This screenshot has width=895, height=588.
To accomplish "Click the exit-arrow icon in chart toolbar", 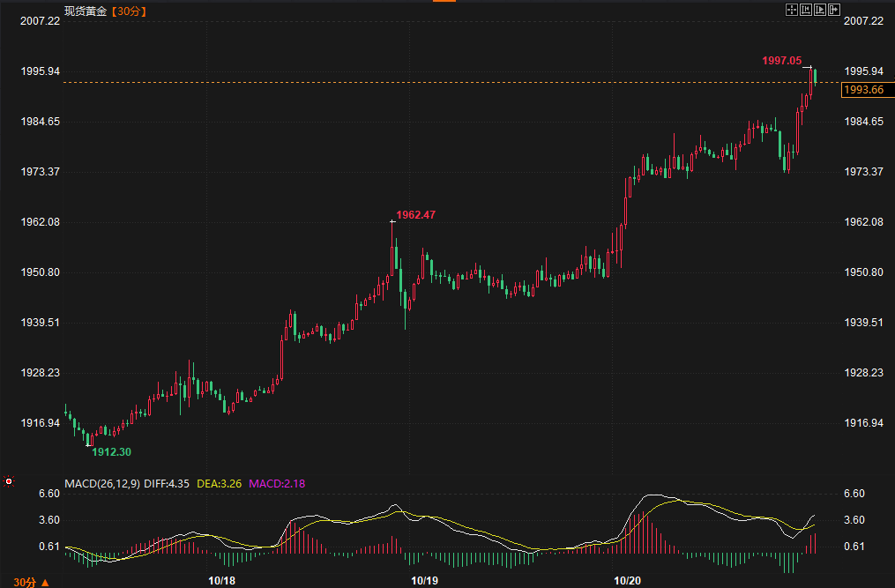I will (x=833, y=10).
